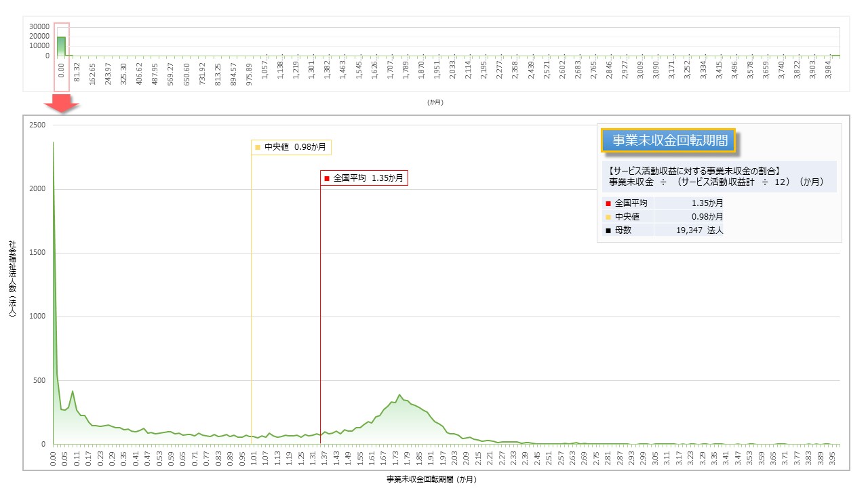Click the 975.89 label on overview x-axis
This screenshot has height=488, width=868.
tap(249, 73)
